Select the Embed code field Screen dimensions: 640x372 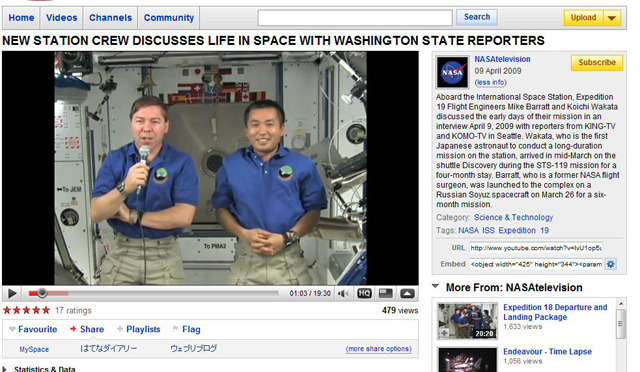[536, 264]
